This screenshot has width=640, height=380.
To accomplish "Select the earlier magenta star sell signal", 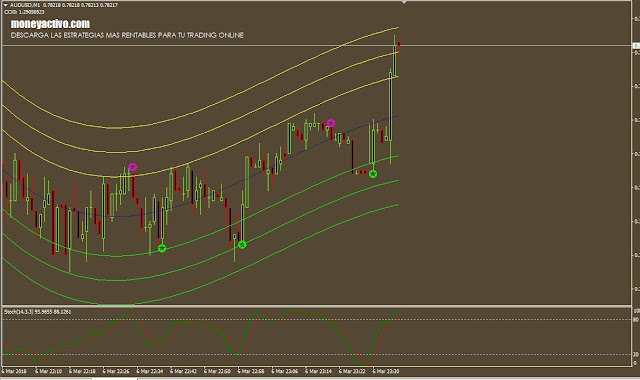I will 132,167.
